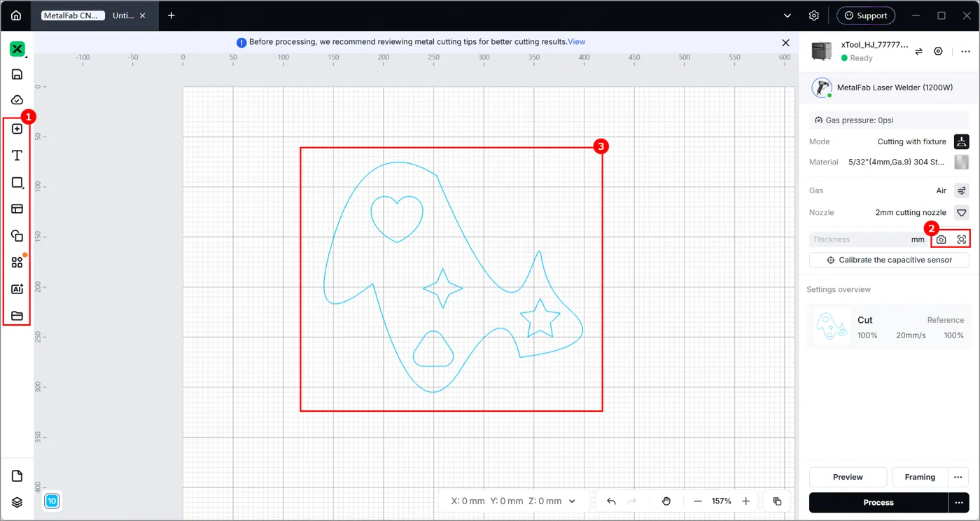Click the Settings overview heading

[839, 289]
